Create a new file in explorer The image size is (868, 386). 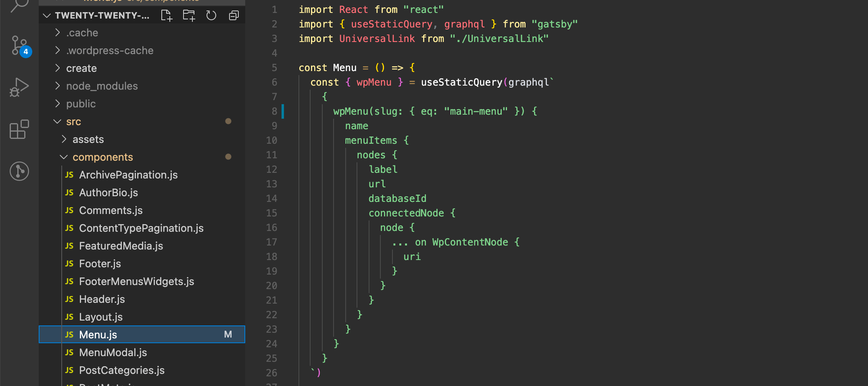tap(167, 16)
